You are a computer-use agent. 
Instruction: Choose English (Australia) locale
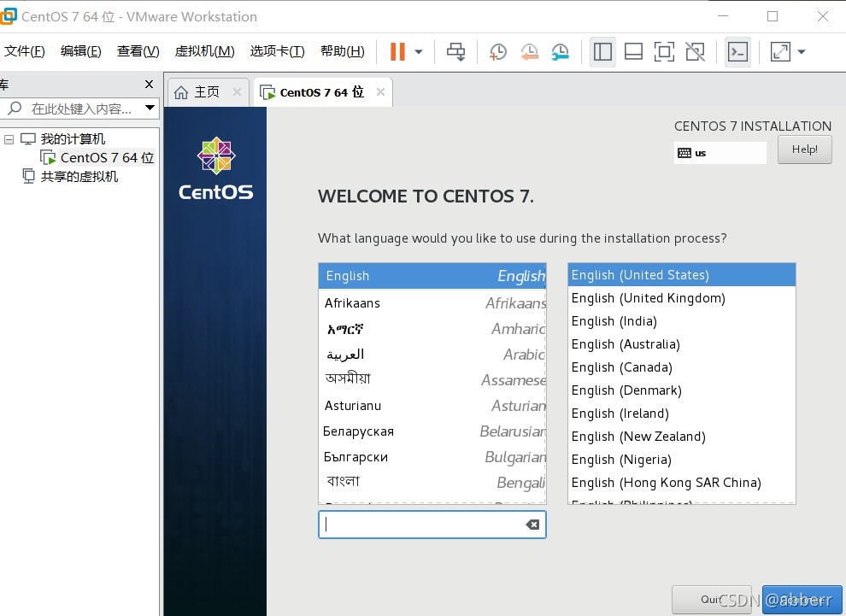click(x=681, y=344)
